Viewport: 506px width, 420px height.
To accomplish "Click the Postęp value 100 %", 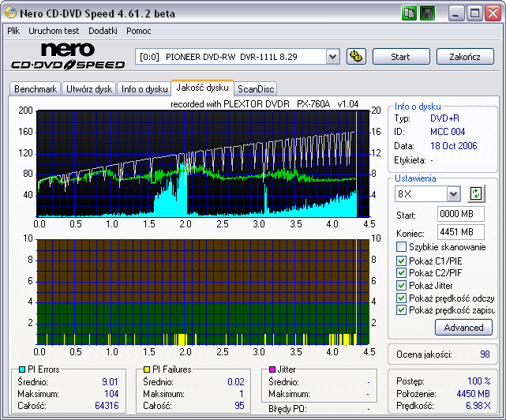I will click(479, 381).
